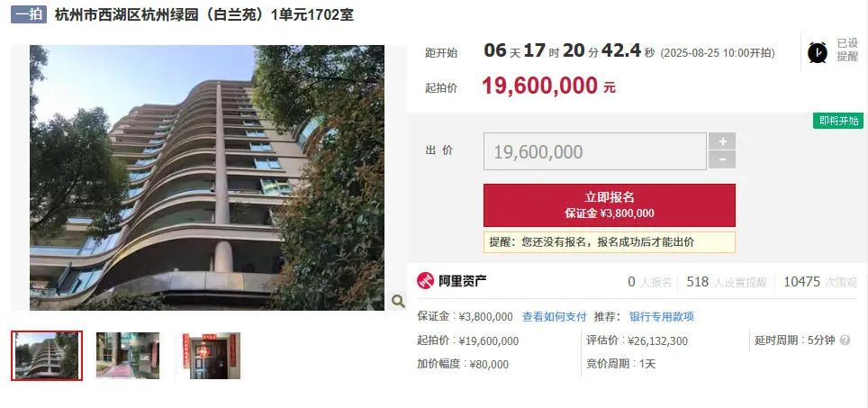Click the 一拍 auction round badge
Image resolution: width=868 pixels, height=408 pixels.
pyautogui.click(x=29, y=14)
